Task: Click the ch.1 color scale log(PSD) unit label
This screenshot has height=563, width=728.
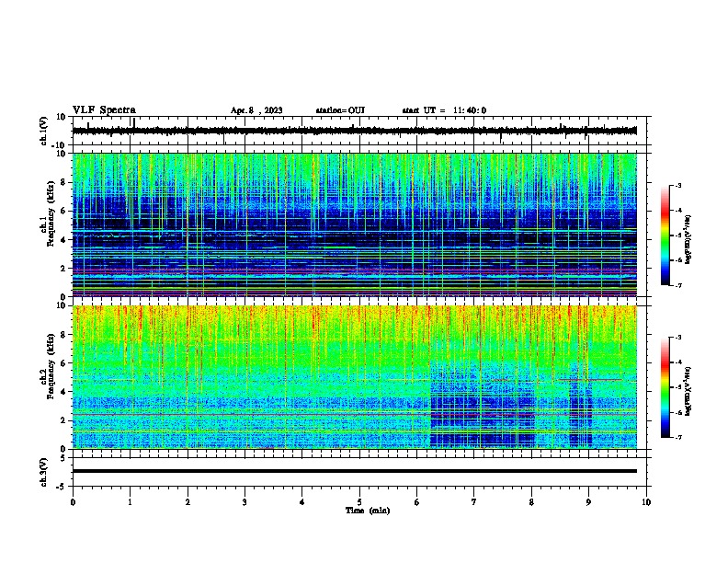Action: click(688, 240)
